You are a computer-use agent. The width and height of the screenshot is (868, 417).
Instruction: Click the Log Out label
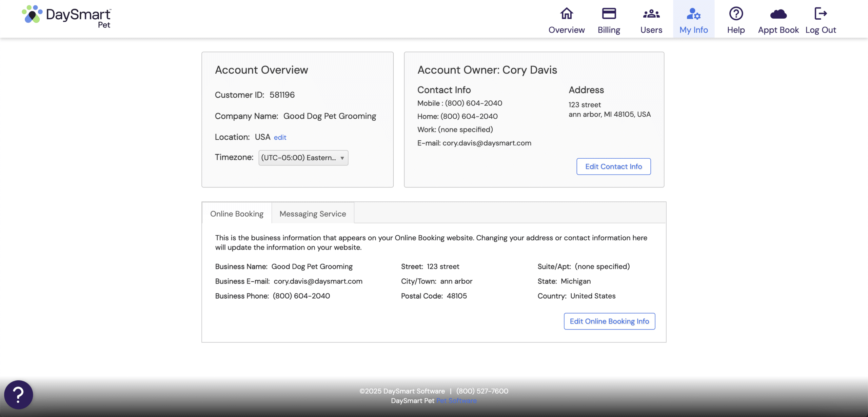(821, 30)
